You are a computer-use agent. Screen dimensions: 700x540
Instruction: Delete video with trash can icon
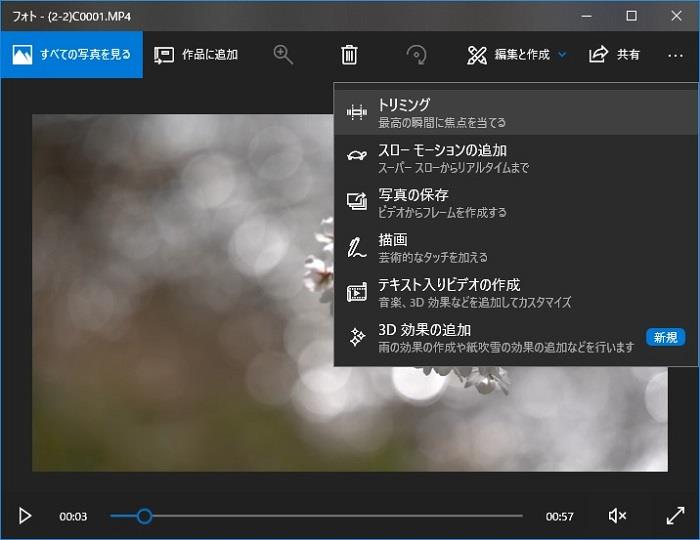(x=349, y=55)
